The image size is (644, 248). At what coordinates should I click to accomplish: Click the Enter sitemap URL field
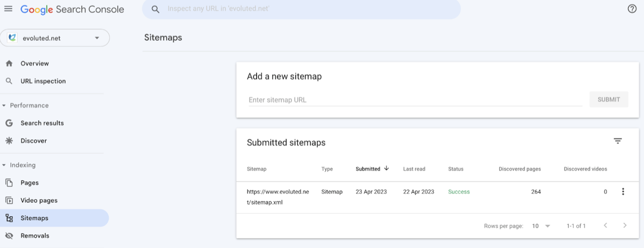coord(414,100)
